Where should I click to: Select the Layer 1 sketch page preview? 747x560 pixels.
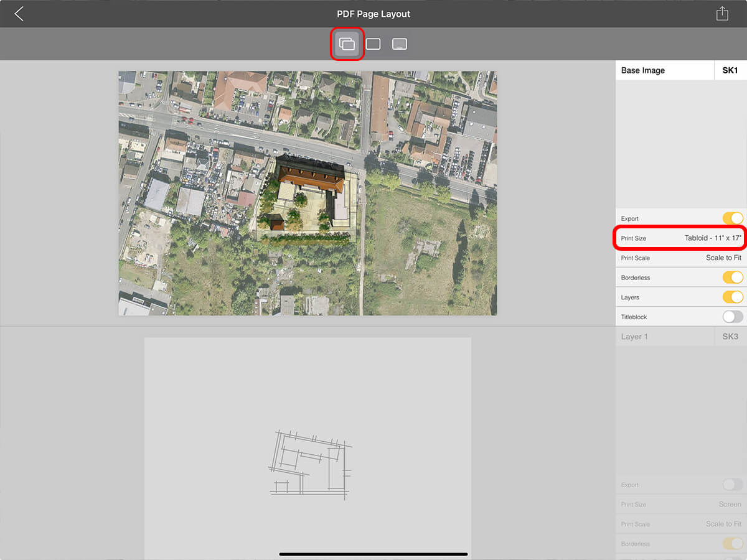(x=308, y=448)
